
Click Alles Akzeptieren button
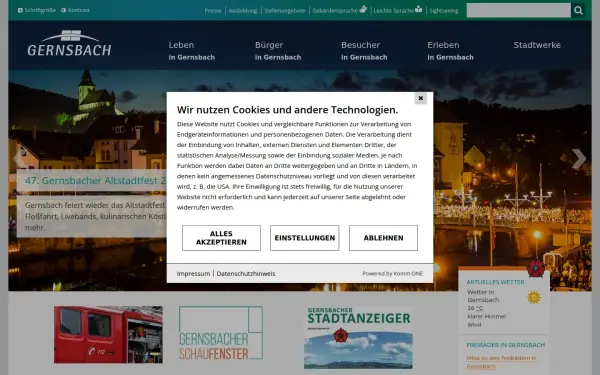tap(221, 238)
